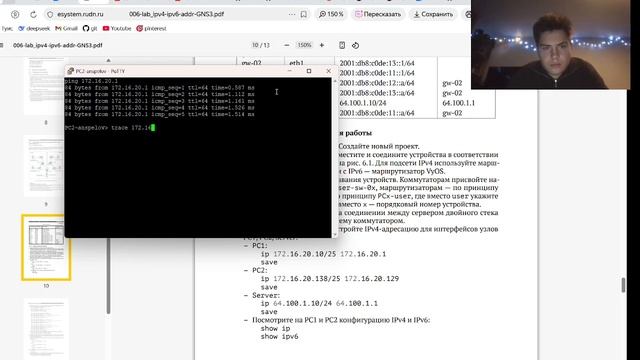Click table cell '2001:db8:c0de:11::a/64'
The height and width of the screenshot is (360, 640).
click(377, 113)
